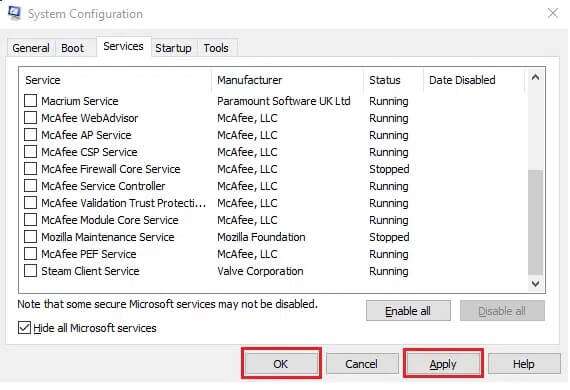The image size is (570, 390).
Task: Confirm with the OK button
Action: (x=281, y=364)
